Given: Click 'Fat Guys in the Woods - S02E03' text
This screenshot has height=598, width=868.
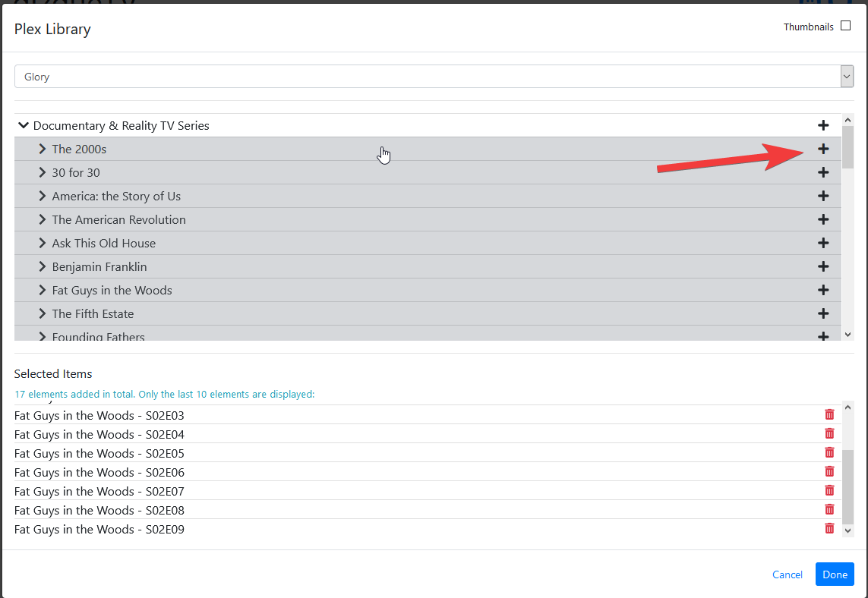Looking at the screenshot, I should coord(99,415).
